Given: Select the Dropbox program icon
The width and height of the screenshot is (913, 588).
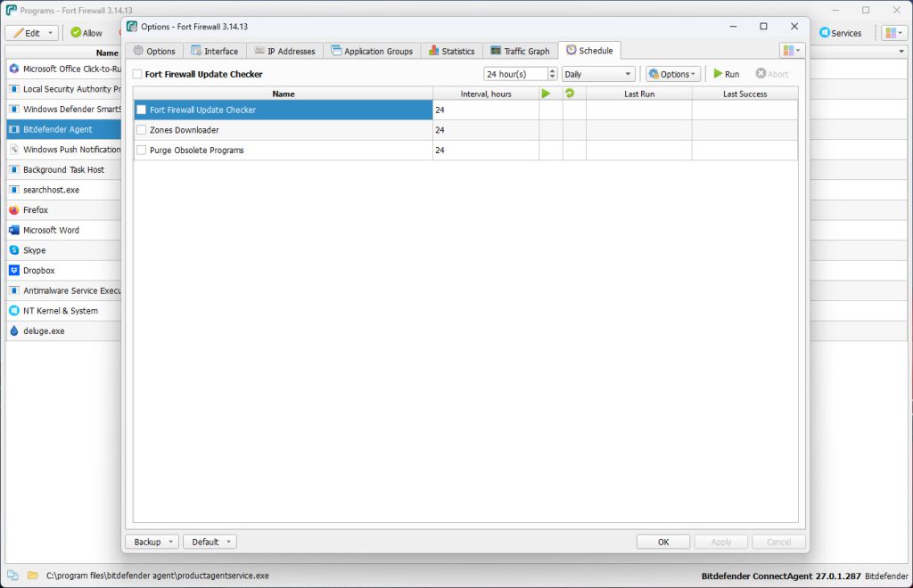Looking at the screenshot, I should coord(14,271).
